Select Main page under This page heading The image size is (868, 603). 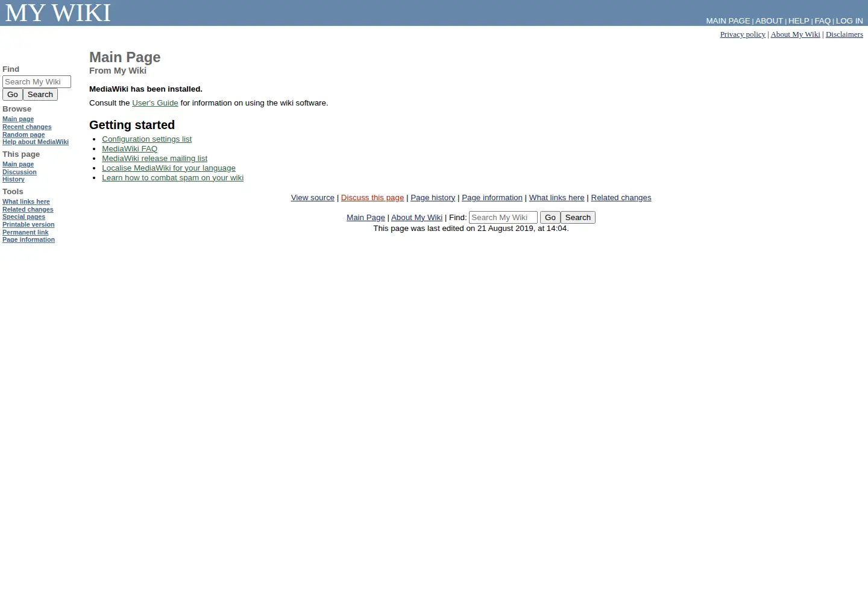coord(18,165)
